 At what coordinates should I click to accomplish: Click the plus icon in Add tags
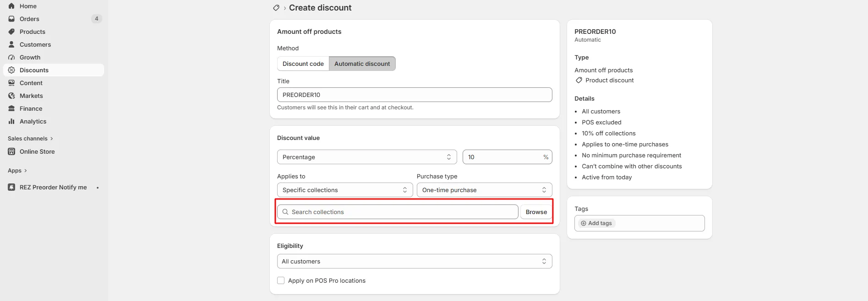pos(584,223)
